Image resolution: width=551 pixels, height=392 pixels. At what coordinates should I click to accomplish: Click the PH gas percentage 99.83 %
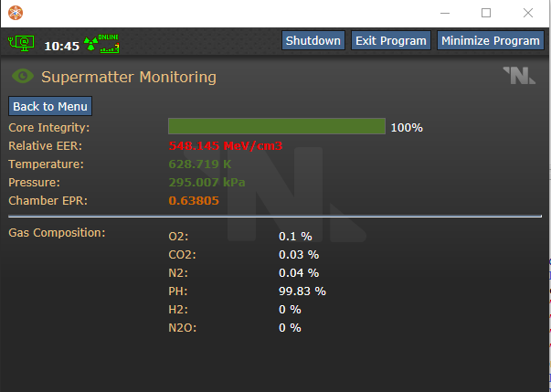[302, 291]
